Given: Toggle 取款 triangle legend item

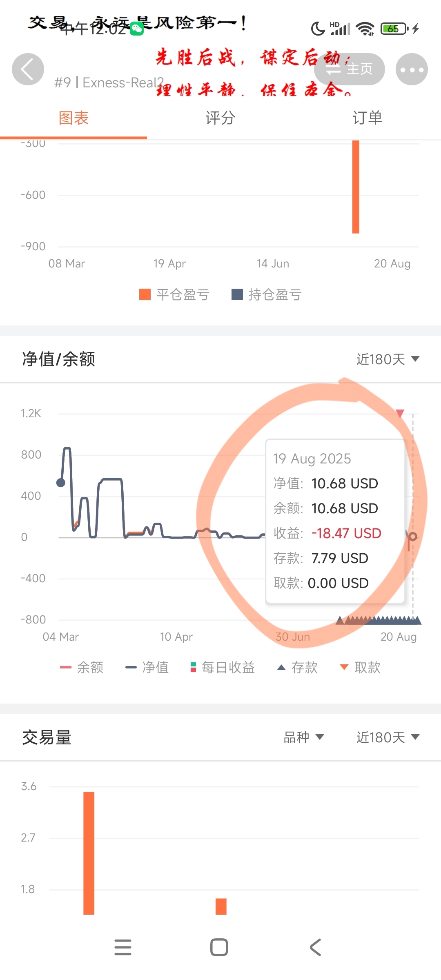Looking at the screenshot, I should click(360, 668).
